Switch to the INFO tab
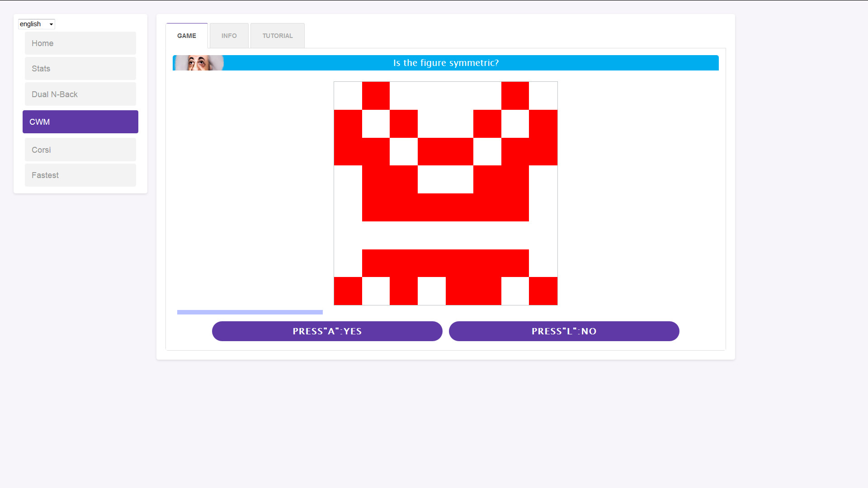 click(229, 36)
